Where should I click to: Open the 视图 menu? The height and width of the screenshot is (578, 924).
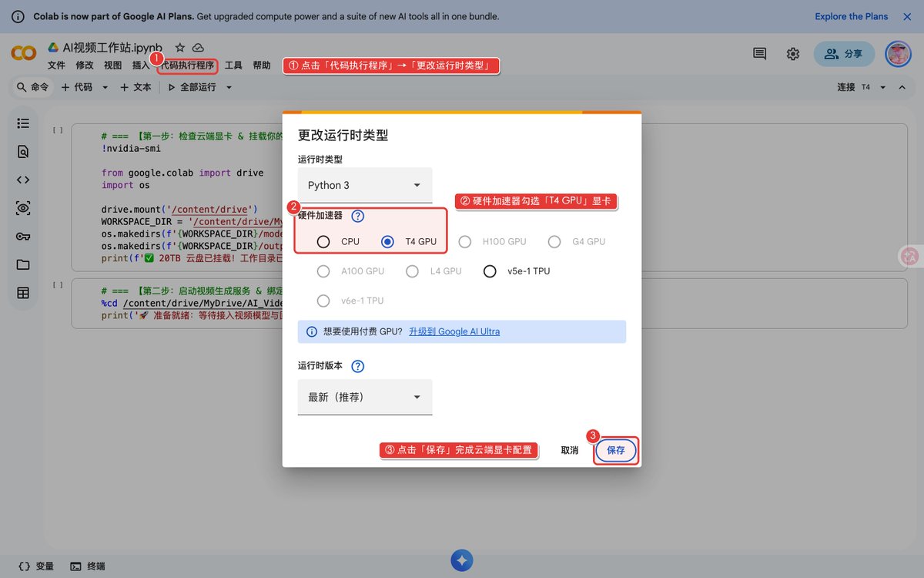click(113, 66)
